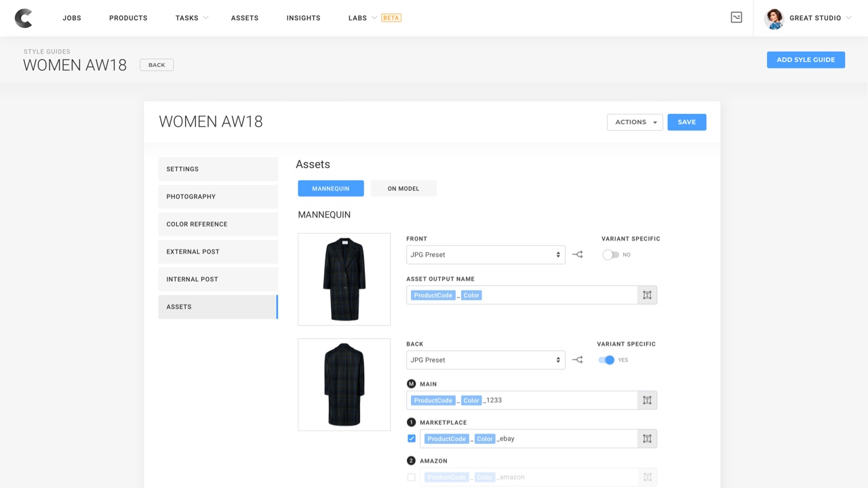This screenshot has height=488, width=868.
Task: Switch to the On Model tab
Action: [x=403, y=188]
